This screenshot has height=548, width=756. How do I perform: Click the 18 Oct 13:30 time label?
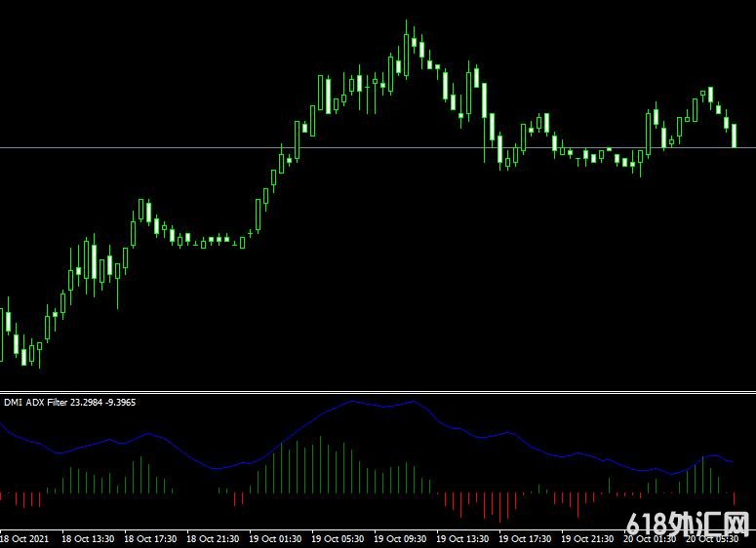pyautogui.click(x=88, y=538)
